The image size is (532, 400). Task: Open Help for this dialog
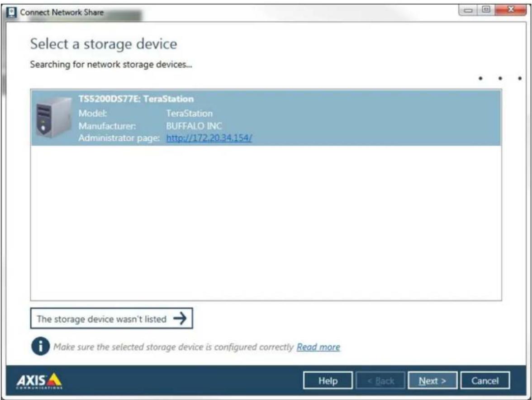point(328,381)
